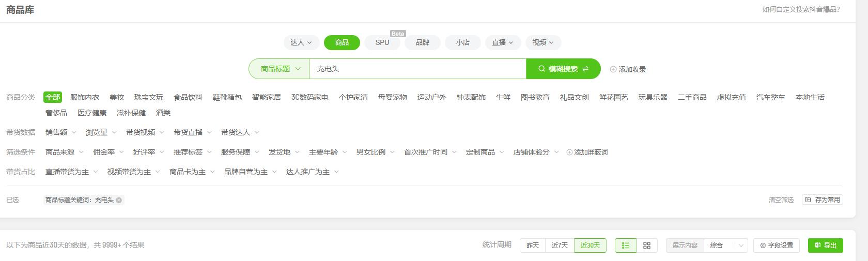The image size is (868, 261).
Task: Click the 添加屏蔽词 link
Action: coord(587,152)
